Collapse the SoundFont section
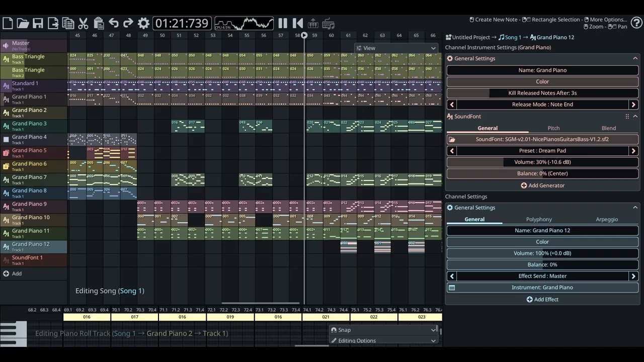 [x=635, y=116]
